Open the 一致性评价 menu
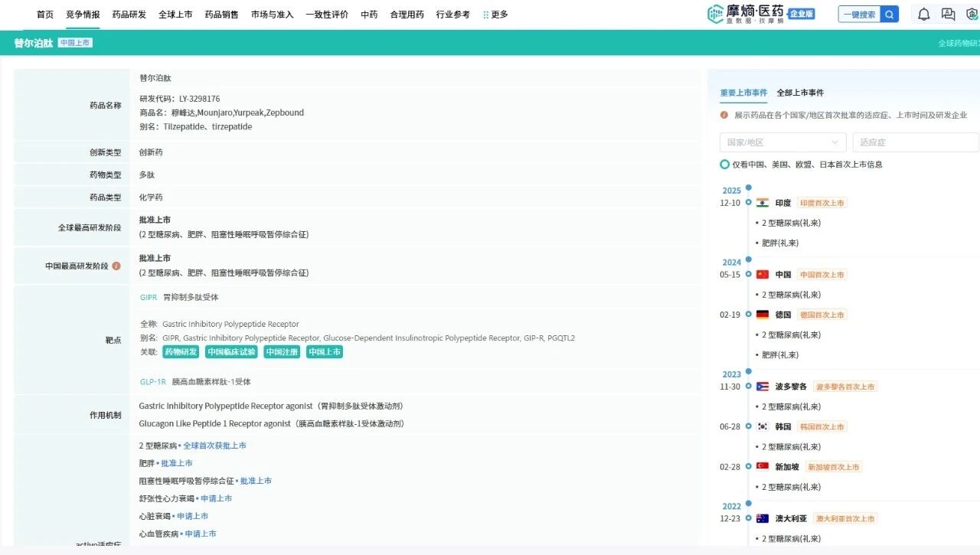980x555 pixels. point(327,15)
